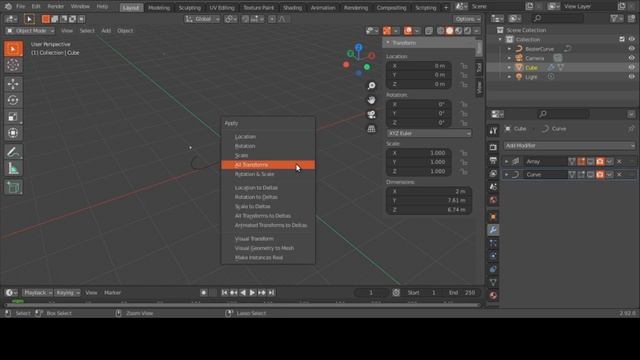Choose the Rotate tool

13,100
